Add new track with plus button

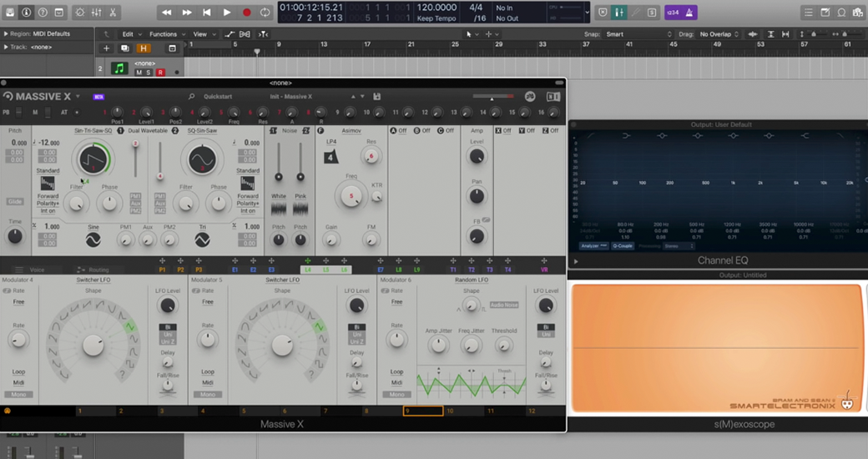click(106, 48)
